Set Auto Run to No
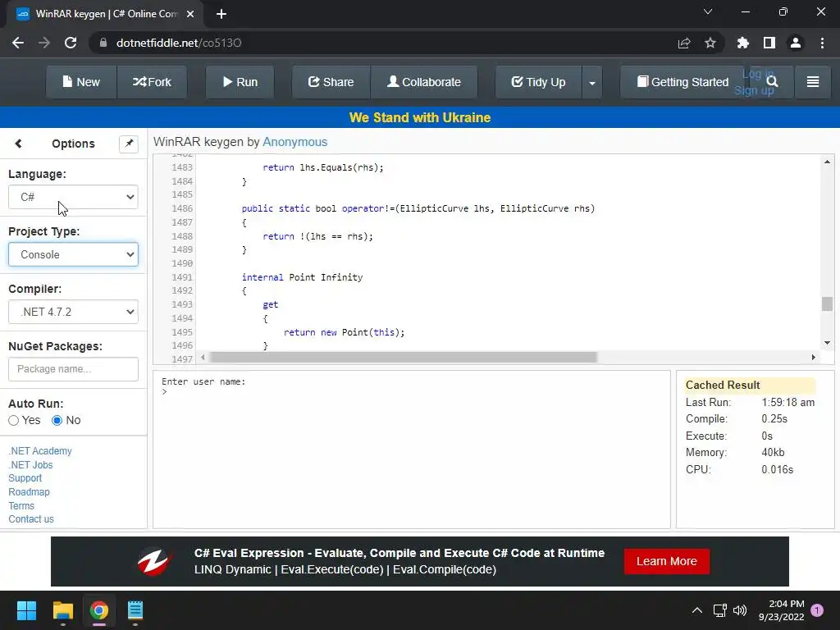 [x=57, y=421]
